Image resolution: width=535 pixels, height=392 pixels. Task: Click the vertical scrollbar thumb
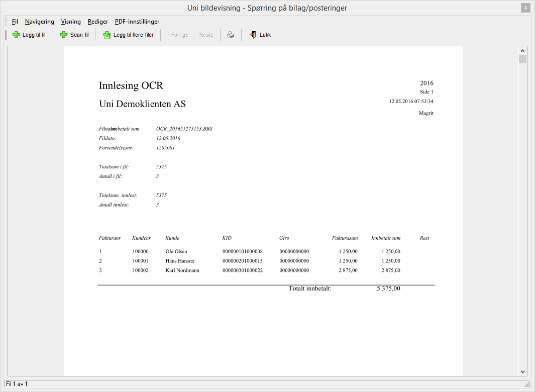(522, 59)
